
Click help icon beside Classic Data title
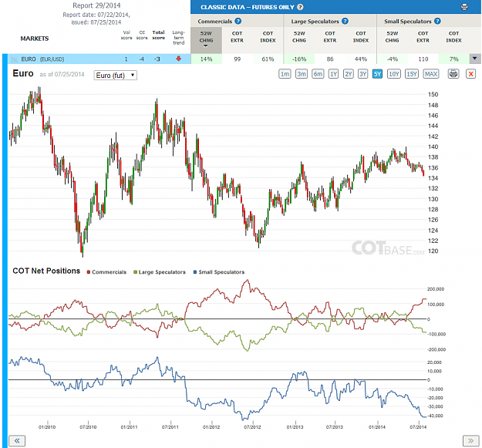pos(300,7)
